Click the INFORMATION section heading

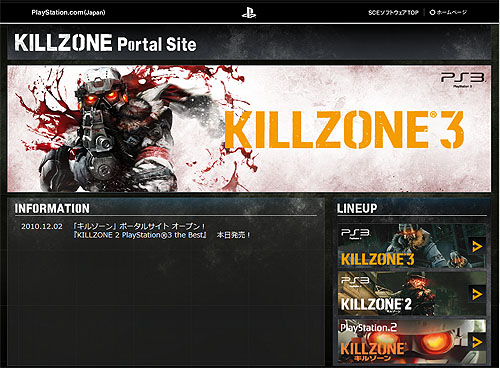(x=52, y=209)
